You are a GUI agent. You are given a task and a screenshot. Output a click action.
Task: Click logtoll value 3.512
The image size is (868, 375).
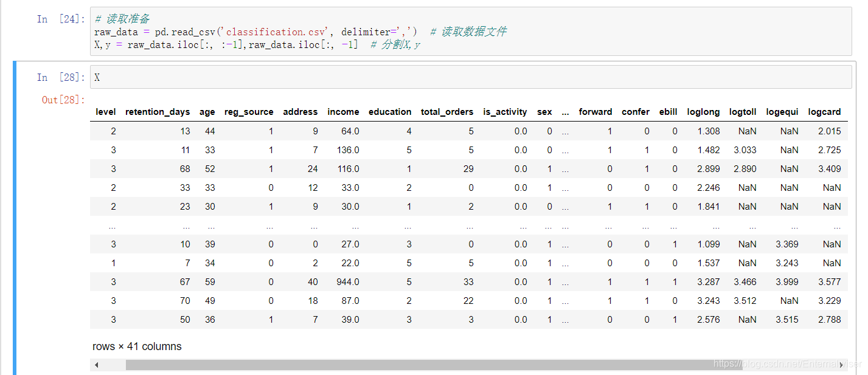pos(745,301)
